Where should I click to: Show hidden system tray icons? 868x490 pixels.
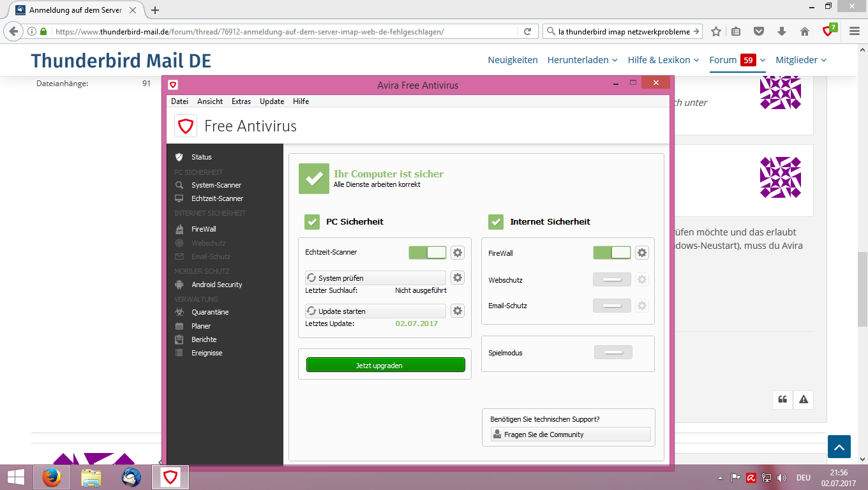pos(721,477)
